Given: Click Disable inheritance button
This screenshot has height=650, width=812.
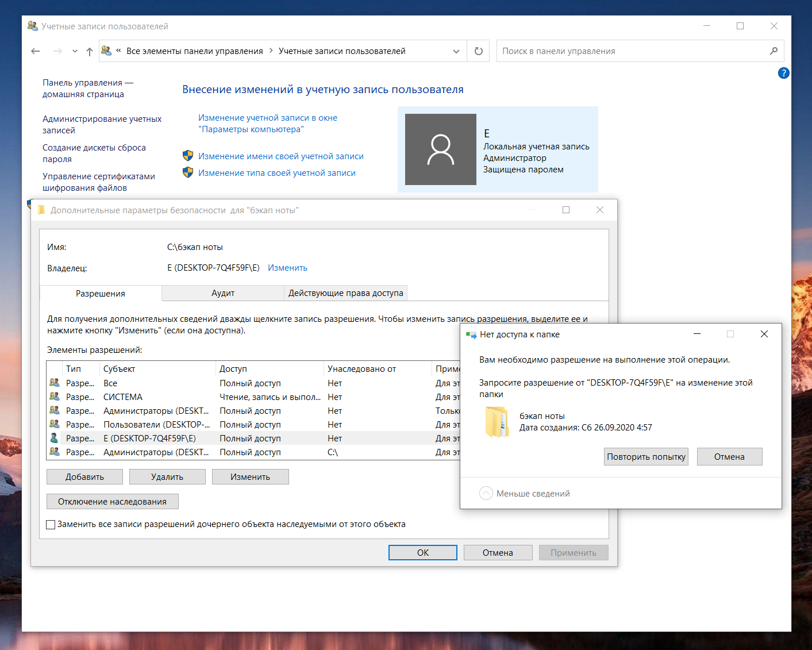Looking at the screenshot, I should pyautogui.click(x=112, y=502).
